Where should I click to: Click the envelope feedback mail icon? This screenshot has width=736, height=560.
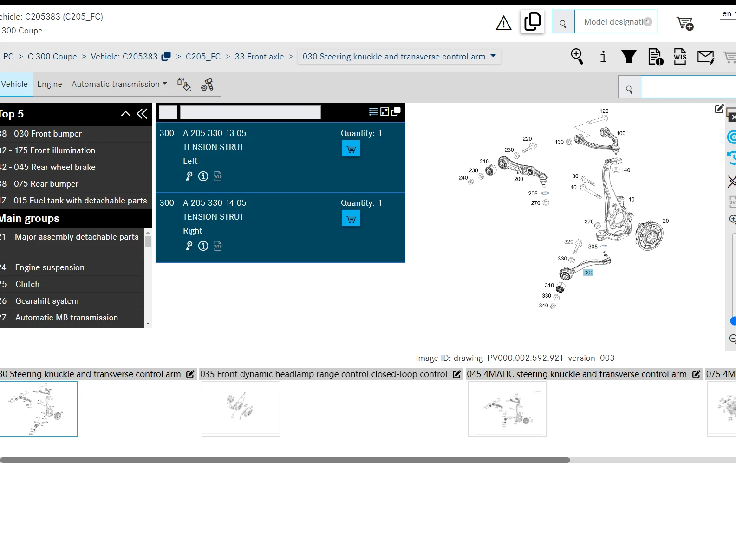[706, 57]
